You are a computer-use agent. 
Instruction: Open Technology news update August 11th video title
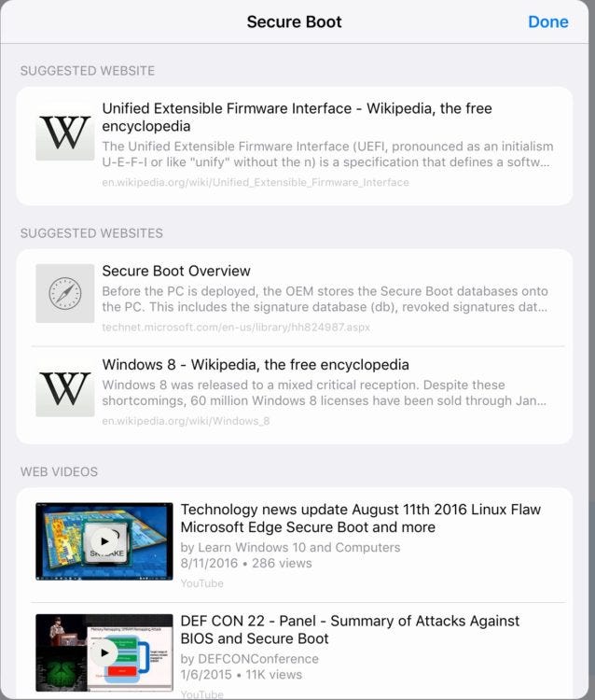(361, 518)
